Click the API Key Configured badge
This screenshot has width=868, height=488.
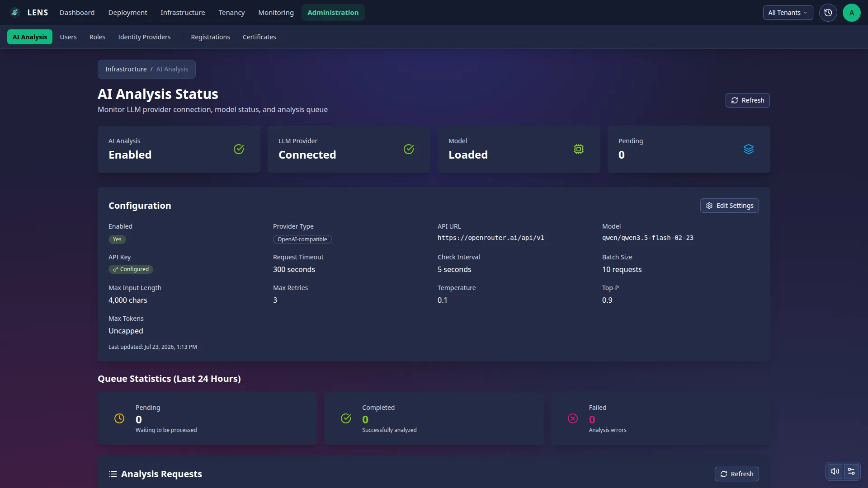[x=131, y=269]
